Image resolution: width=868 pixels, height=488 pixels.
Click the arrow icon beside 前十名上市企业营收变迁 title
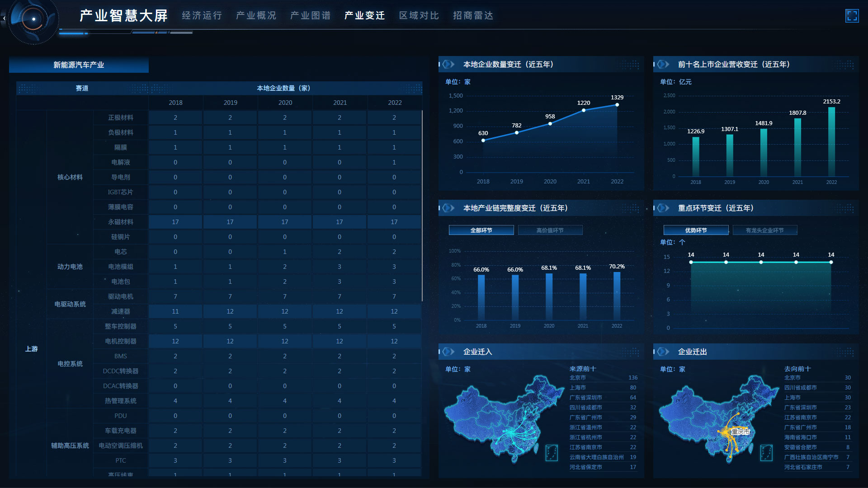(x=663, y=64)
